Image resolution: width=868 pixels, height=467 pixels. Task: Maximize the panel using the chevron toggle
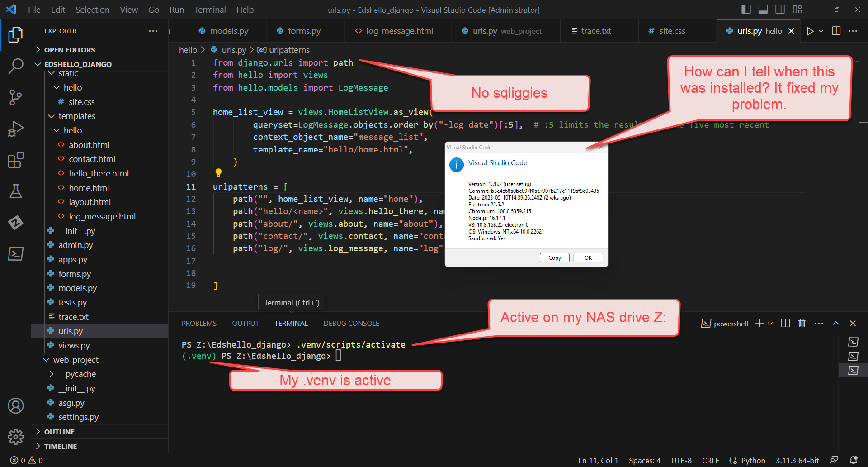(x=836, y=323)
